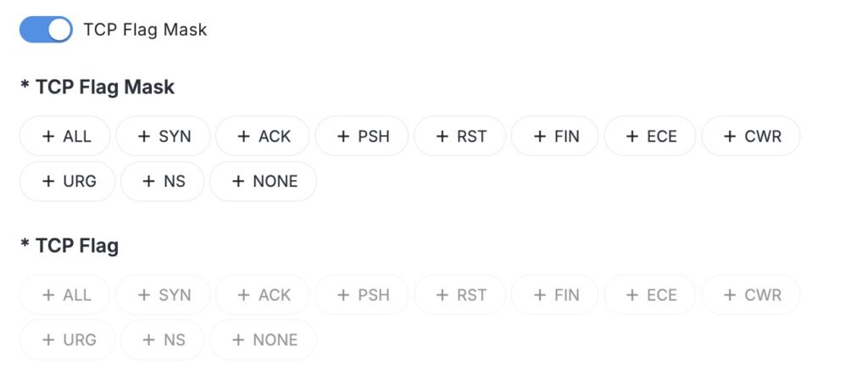Add FIN flag to TCP Flag Mask
The width and height of the screenshot is (868, 387).
(555, 136)
